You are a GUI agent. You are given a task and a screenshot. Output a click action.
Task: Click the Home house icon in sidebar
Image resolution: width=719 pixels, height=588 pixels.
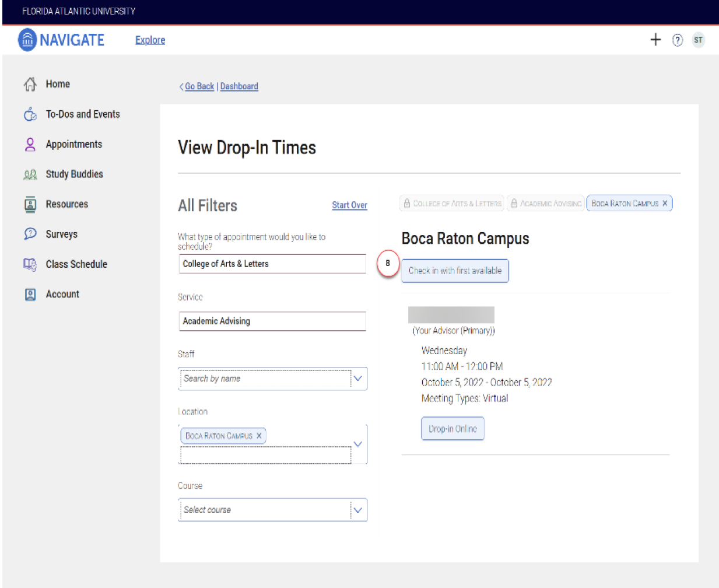(30, 85)
